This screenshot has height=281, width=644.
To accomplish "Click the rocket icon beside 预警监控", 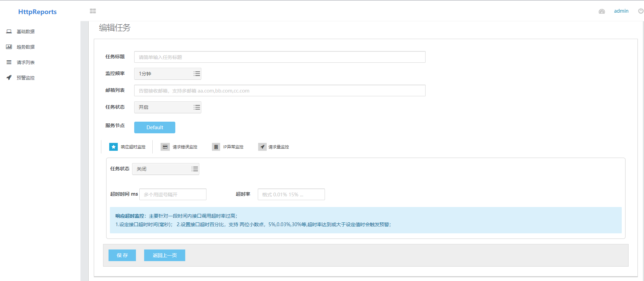I will click(9, 77).
